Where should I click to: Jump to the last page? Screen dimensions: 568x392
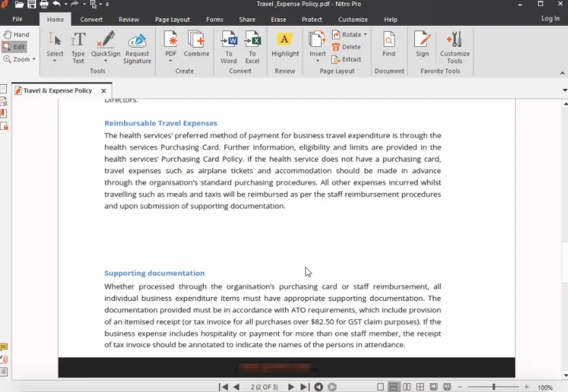(x=305, y=387)
